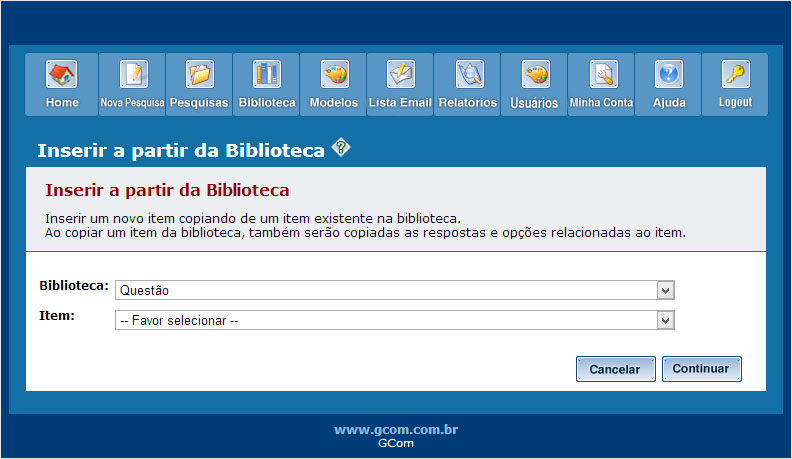Screen dimensions: 792x459
Task: Open the Relatórios magnifier icon
Action: coord(469,74)
